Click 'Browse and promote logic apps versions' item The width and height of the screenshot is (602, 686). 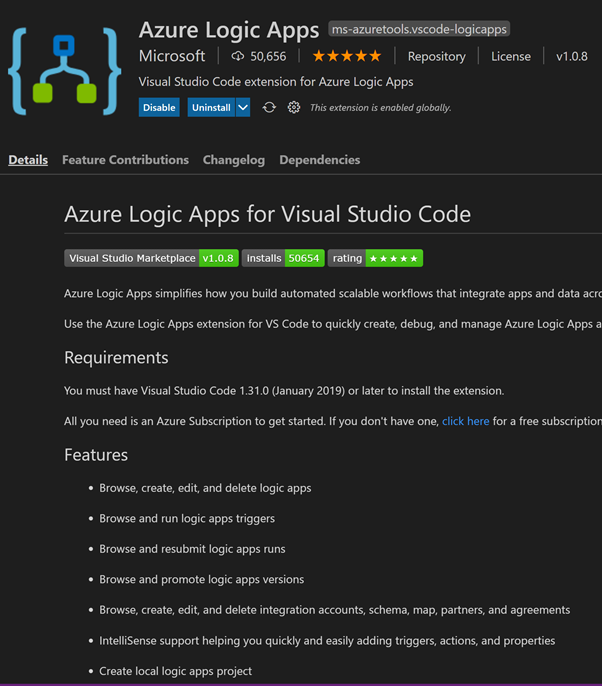[x=202, y=579]
